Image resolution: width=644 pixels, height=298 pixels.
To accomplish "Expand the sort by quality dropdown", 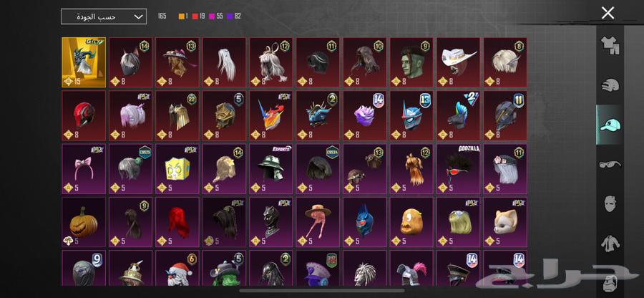I will click(104, 17).
